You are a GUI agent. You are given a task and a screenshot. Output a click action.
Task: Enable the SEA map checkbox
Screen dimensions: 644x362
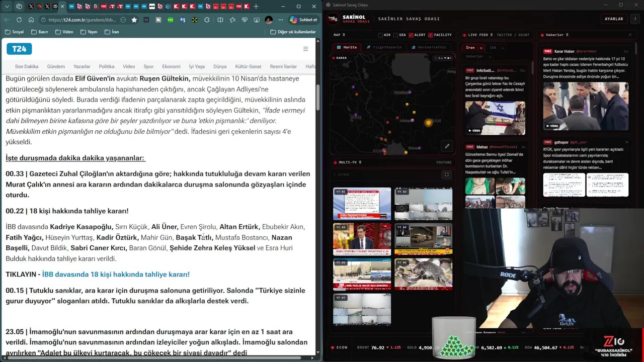pos(396,35)
